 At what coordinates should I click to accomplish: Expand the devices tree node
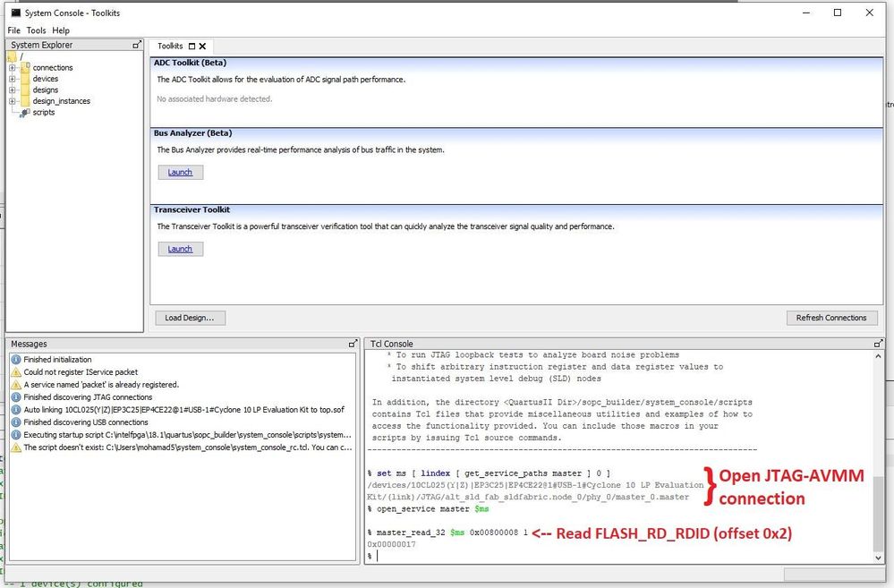(x=12, y=79)
